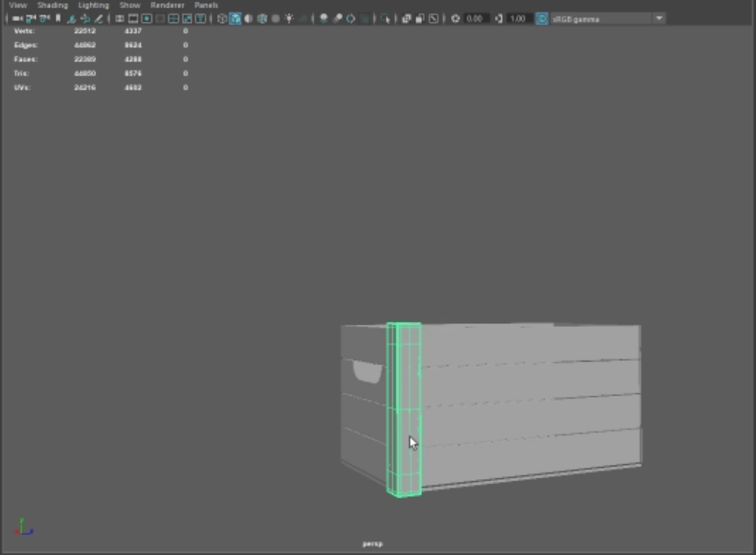
Task: Open the Panels menu
Action: [207, 5]
